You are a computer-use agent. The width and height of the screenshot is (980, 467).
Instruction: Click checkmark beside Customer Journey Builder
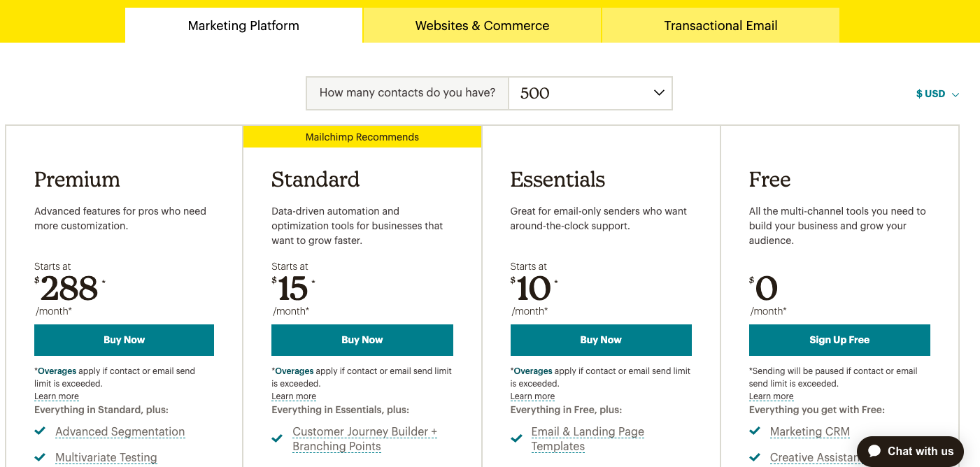pyautogui.click(x=278, y=439)
